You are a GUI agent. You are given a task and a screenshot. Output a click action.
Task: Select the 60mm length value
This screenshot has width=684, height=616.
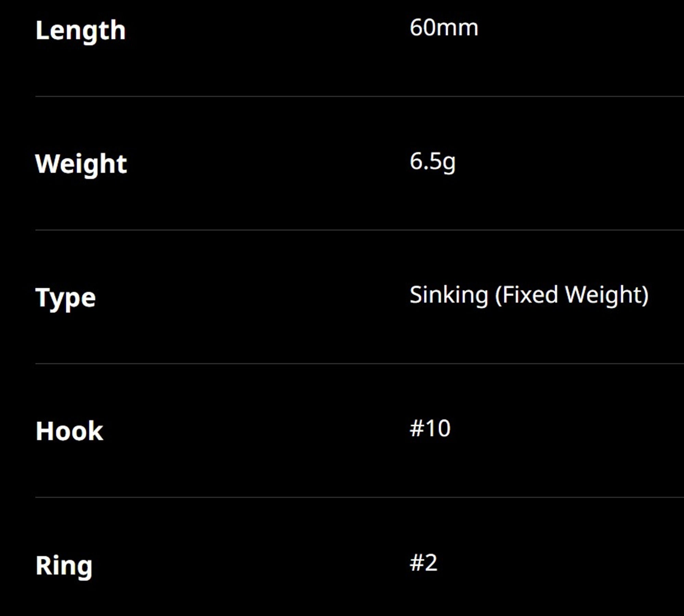[x=444, y=28]
